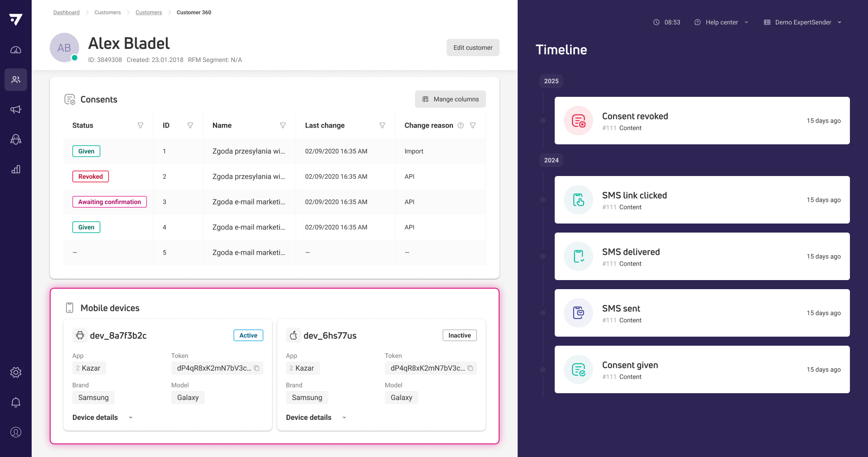868x457 pixels.
Task: Open the SMS link clicked timeline entry
Action: click(x=702, y=200)
